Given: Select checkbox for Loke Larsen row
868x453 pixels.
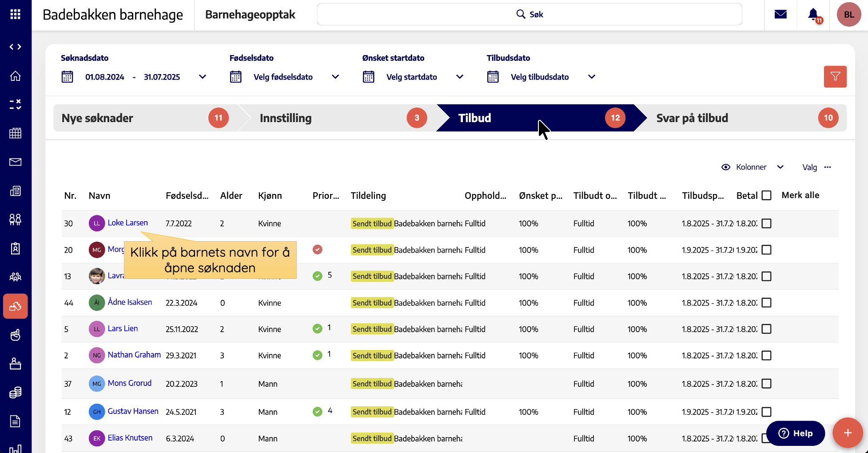Looking at the screenshot, I should pyautogui.click(x=766, y=223).
